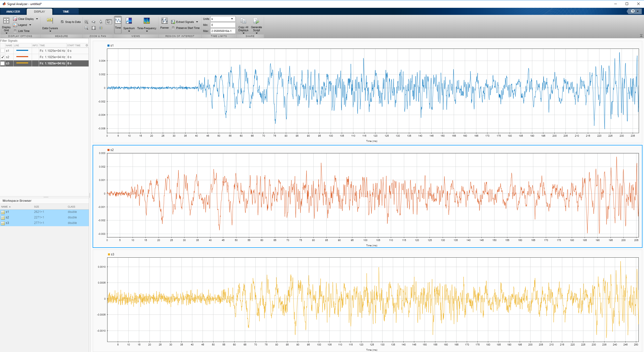Open the Units dropdown
Viewport: 644px width, 352px height.
tap(232, 19)
